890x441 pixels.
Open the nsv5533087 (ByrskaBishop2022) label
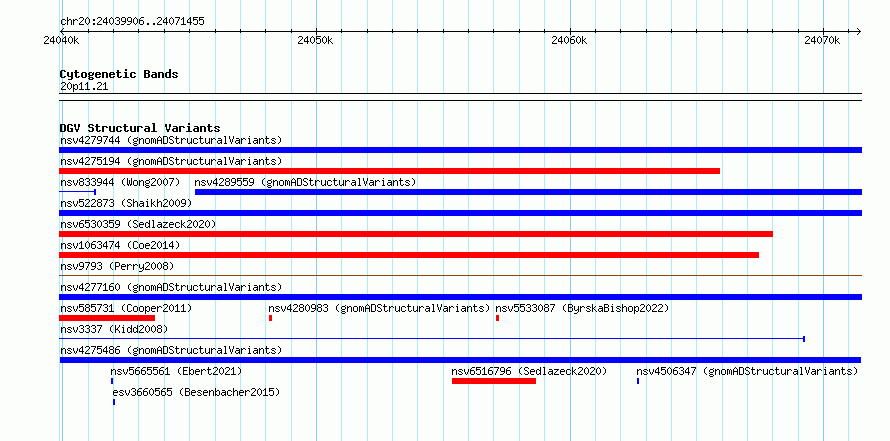(582, 308)
